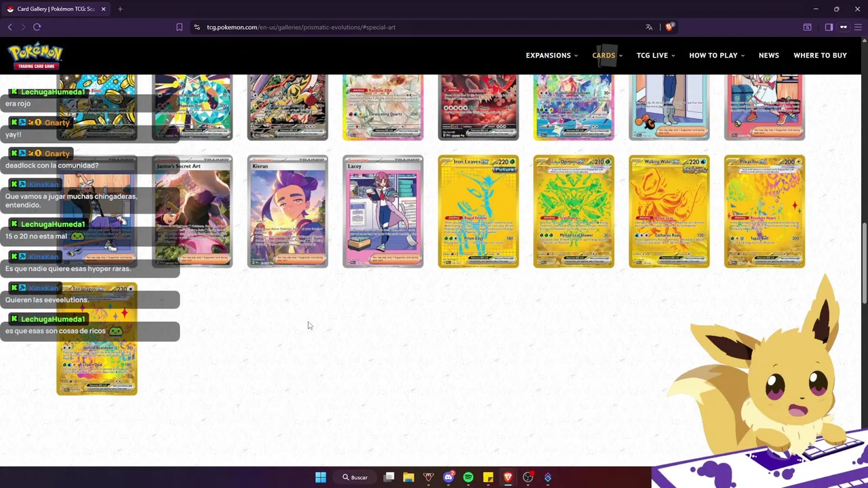Open the Where to Buy page

point(820,56)
